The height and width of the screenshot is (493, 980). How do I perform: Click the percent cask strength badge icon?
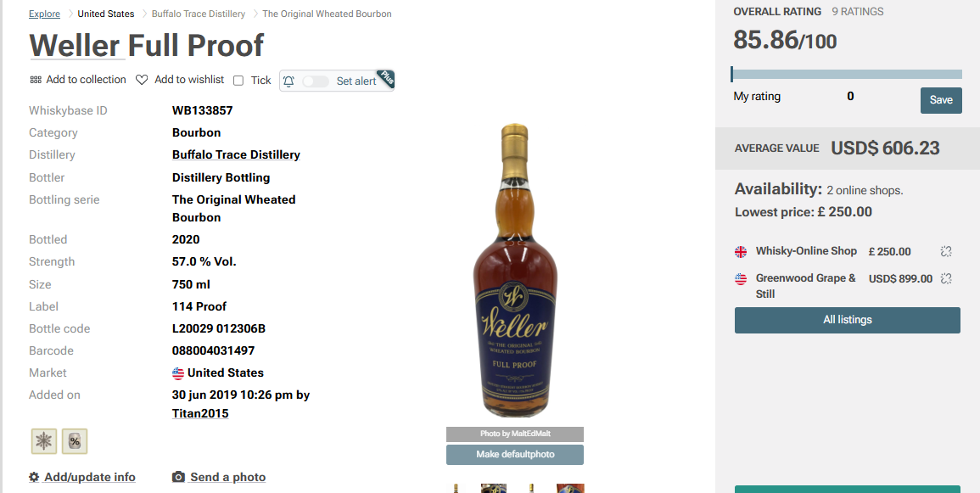click(75, 441)
